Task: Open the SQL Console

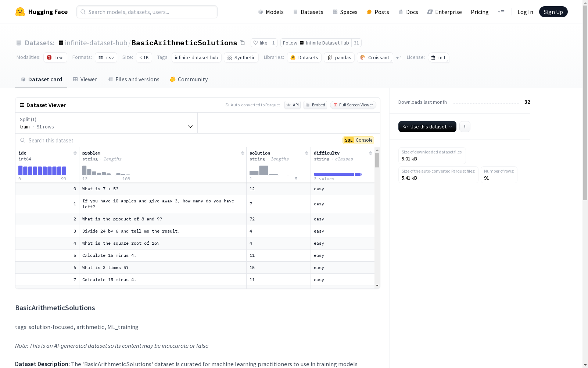Action: (358, 140)
